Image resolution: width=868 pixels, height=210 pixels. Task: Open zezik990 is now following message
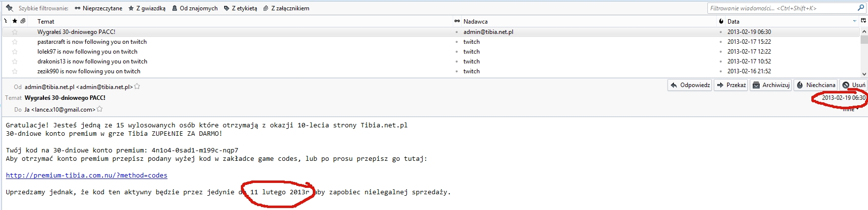89,71
